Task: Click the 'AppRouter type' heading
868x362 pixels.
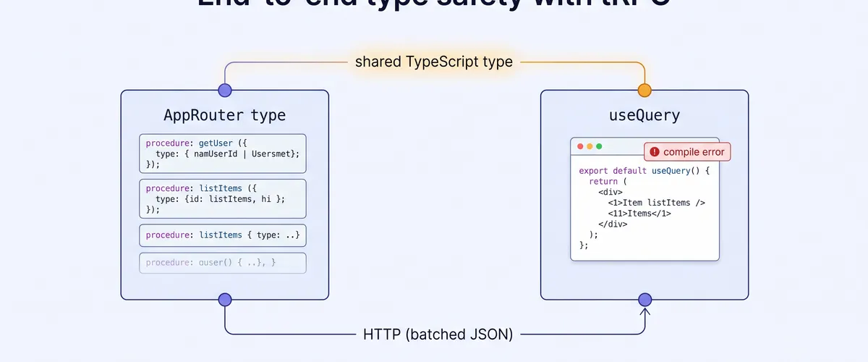Action: (x=225, y=115)
